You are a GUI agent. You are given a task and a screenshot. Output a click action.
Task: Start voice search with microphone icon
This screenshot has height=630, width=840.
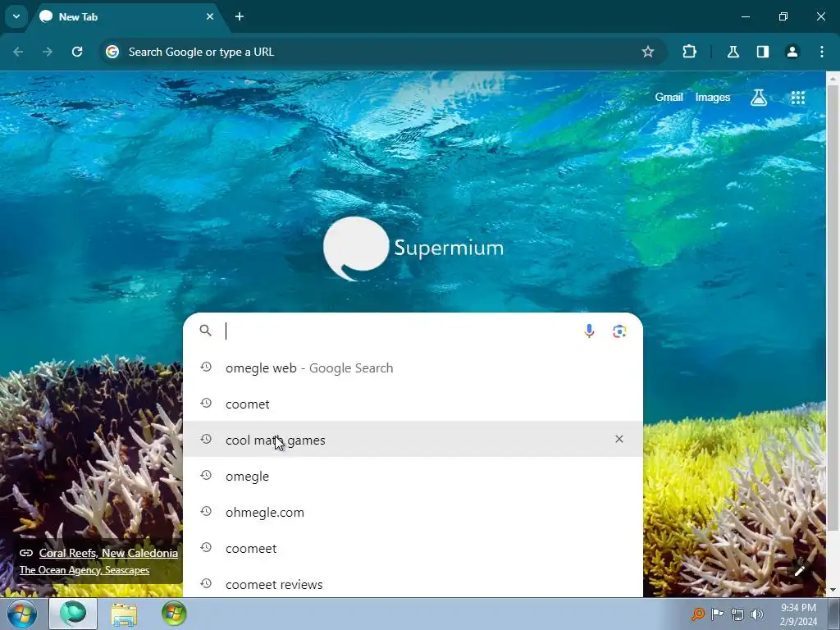[x=589, y=331]
